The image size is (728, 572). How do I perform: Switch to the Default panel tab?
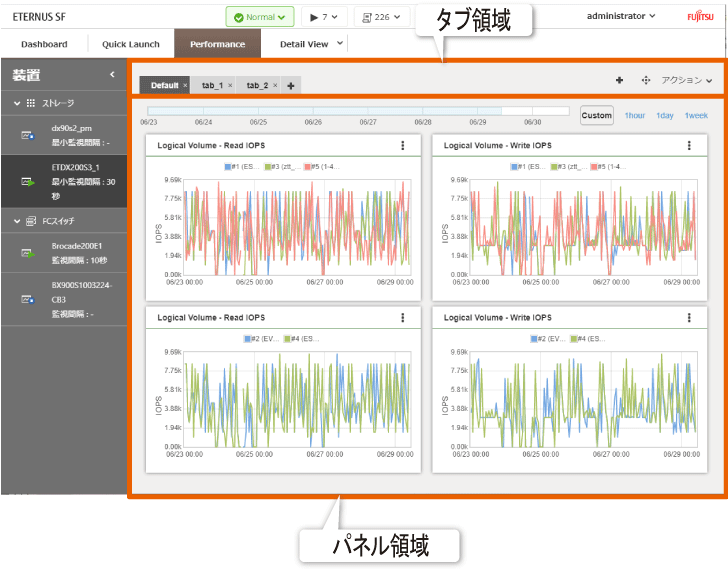[x=164, y=85]
